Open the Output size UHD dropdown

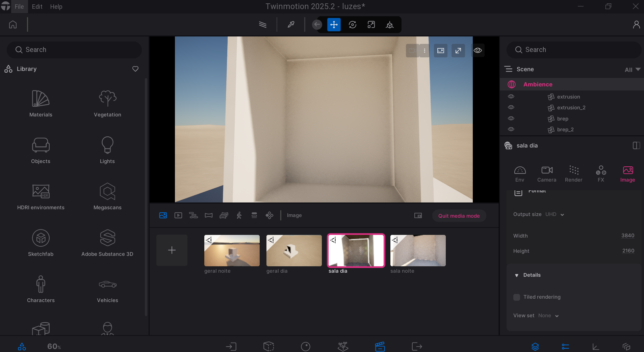pos(555,214)
